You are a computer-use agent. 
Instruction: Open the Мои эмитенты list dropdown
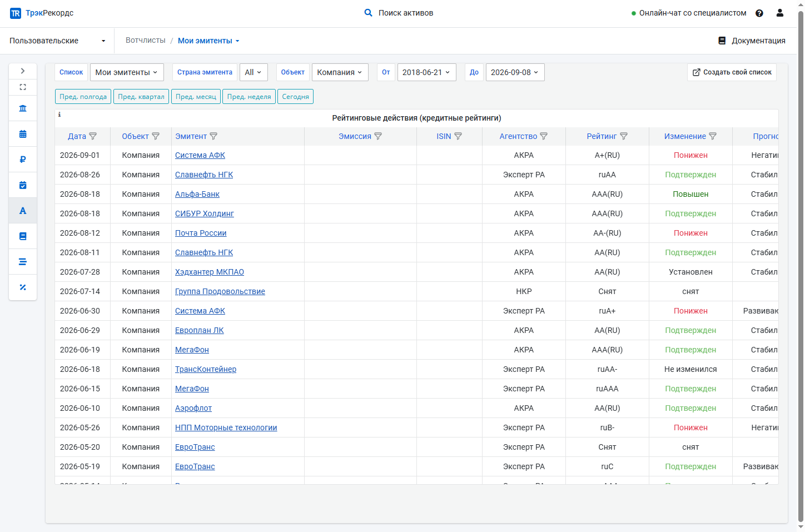(127, 72)
